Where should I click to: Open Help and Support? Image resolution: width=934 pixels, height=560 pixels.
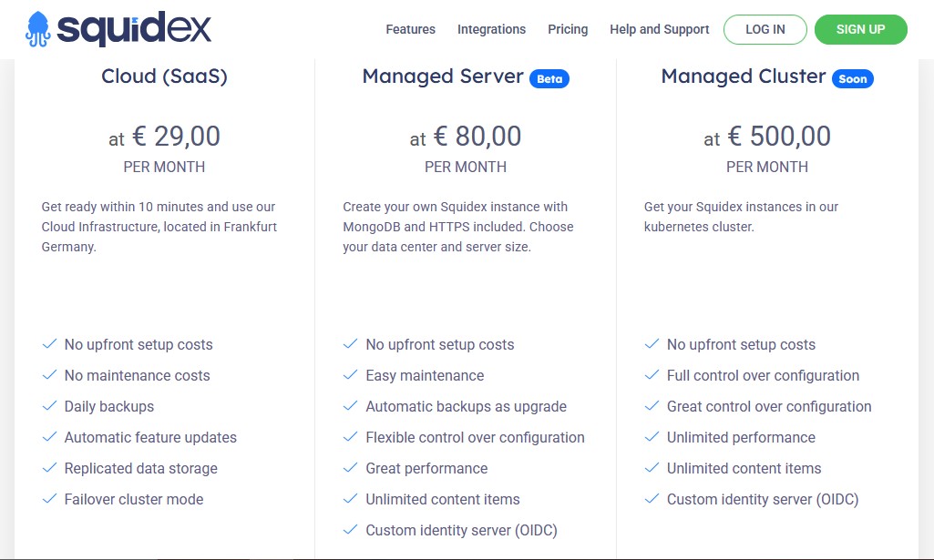(659, 29)
